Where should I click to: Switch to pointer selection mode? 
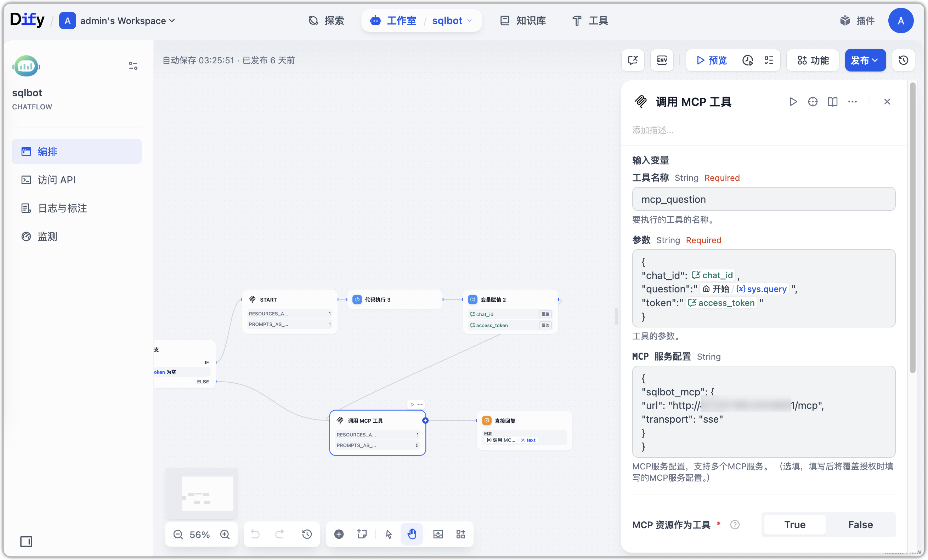coord(389,535)
